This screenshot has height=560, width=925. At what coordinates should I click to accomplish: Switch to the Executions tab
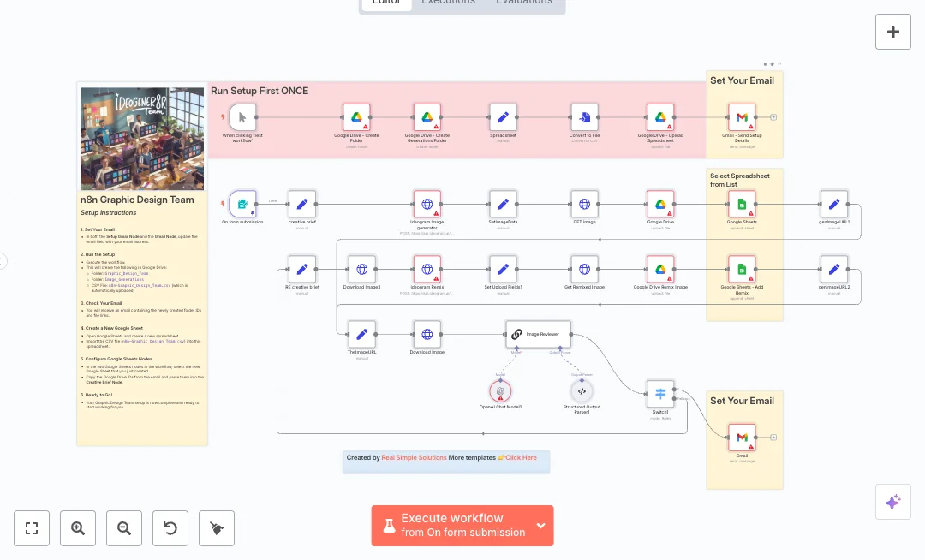point(448,2)
